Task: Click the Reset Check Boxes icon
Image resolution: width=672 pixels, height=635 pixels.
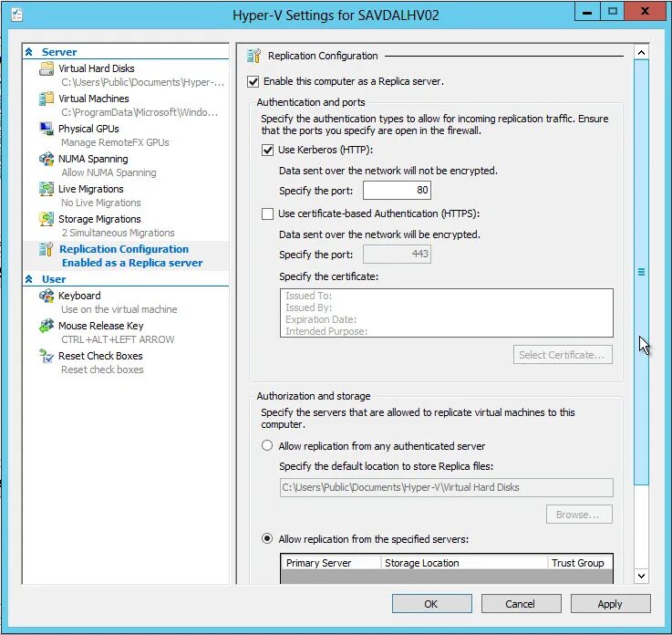Action: click(x=47, y=356)
